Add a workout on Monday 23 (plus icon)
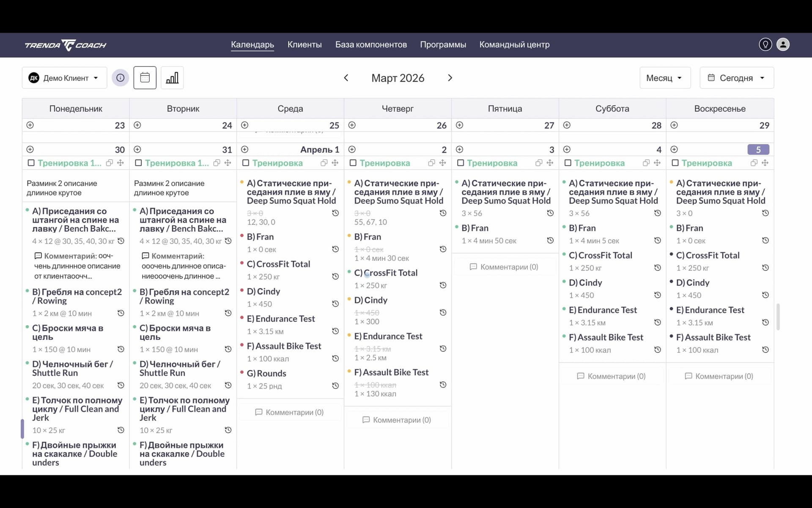Viewport: 812px width, 508px height. (30, 125)
